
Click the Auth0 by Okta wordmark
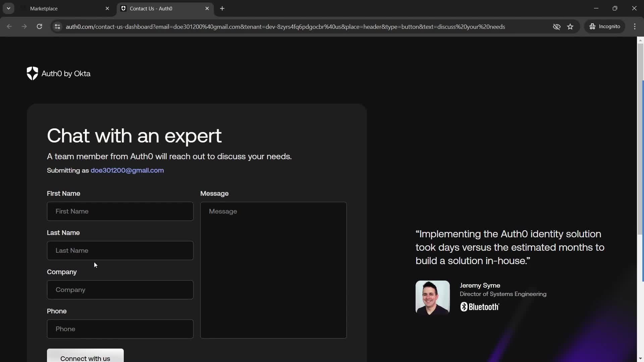pyautogui.click(x=66, y=73)
